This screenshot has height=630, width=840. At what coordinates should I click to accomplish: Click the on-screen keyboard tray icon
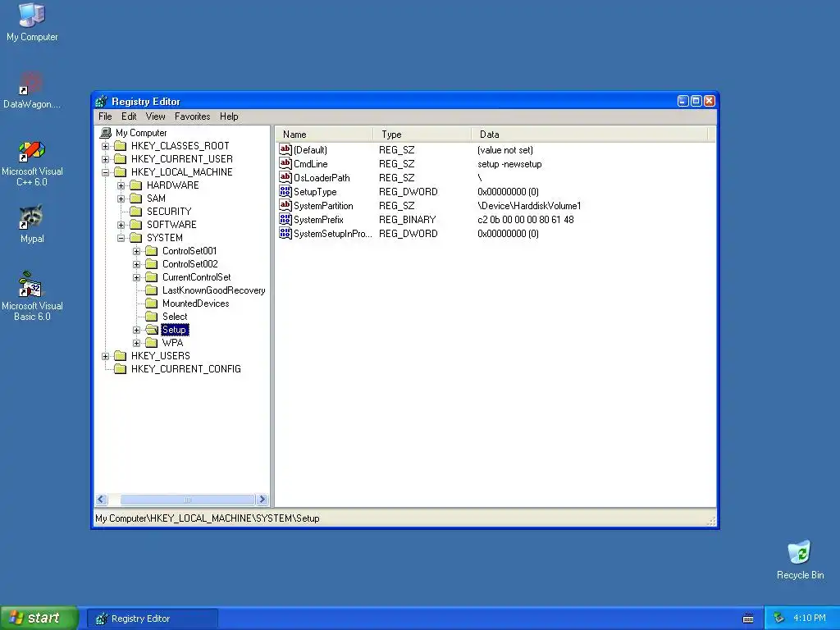748,619
